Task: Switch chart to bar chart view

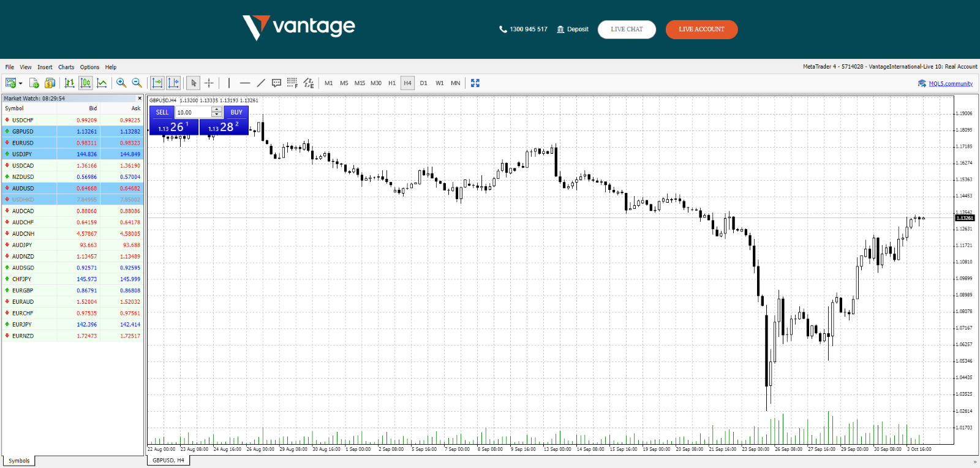Action: (x=70, y=83)
